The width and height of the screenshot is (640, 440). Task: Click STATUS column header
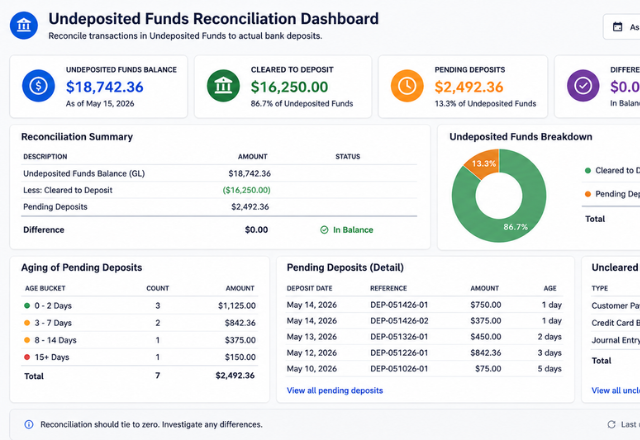(x=348, y=156)
